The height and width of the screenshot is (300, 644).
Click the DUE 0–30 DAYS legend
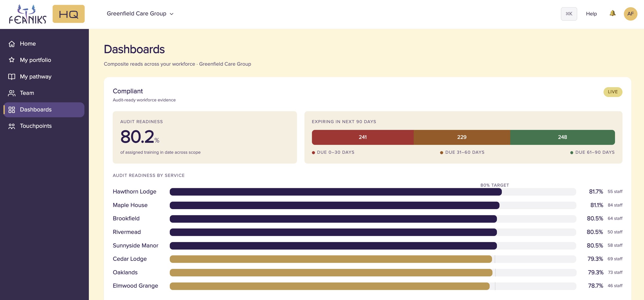(x=333, y=152)
